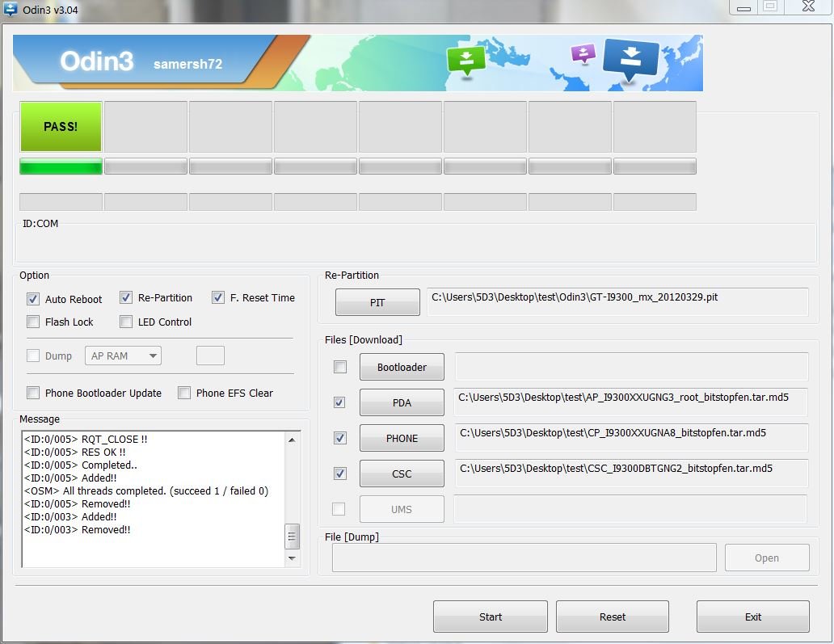Uncheck the PDA file checkbox
834x644 pixels.
[x=339, y=402]
